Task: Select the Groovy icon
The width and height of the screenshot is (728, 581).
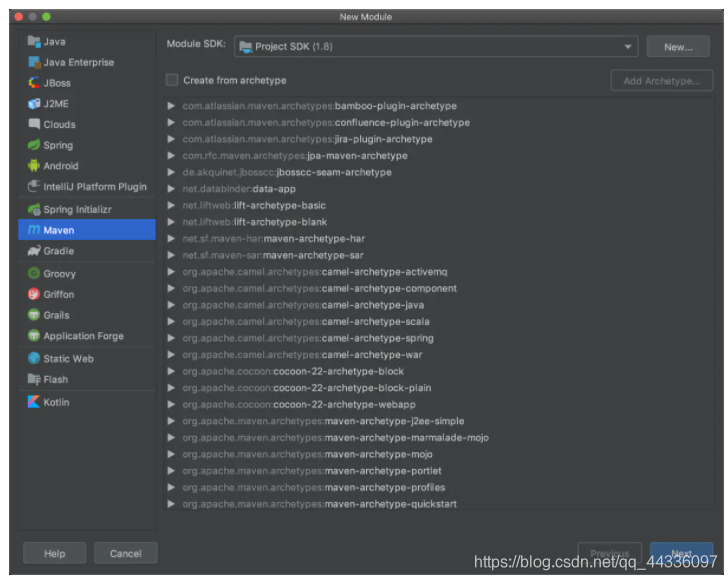Action: (34, 273)
